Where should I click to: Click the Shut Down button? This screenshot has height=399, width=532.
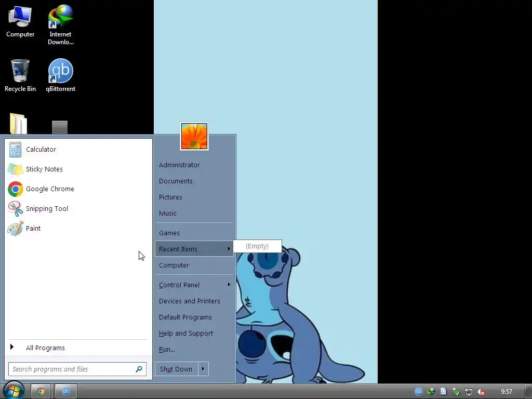177,369
